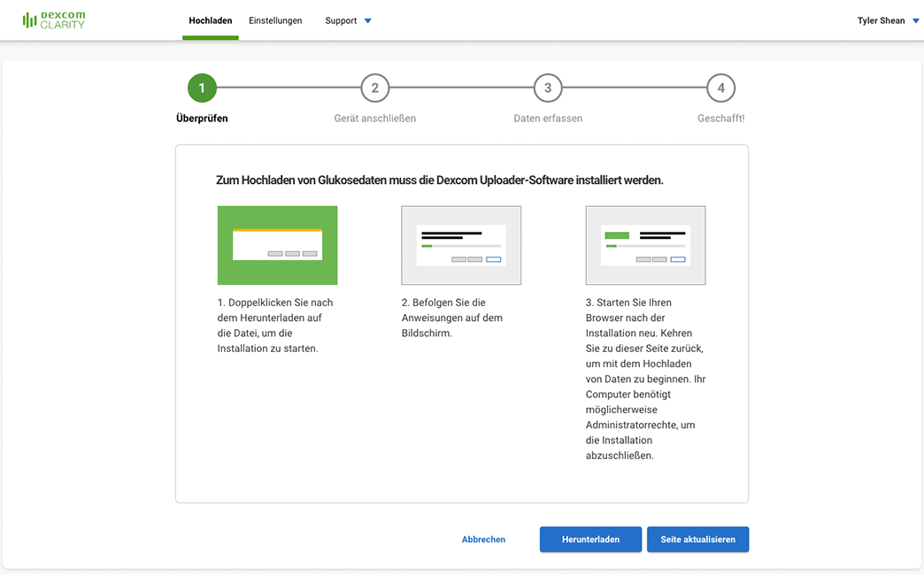
Task: Select step 1 circle Überprüfen
Action: [202, 88]
